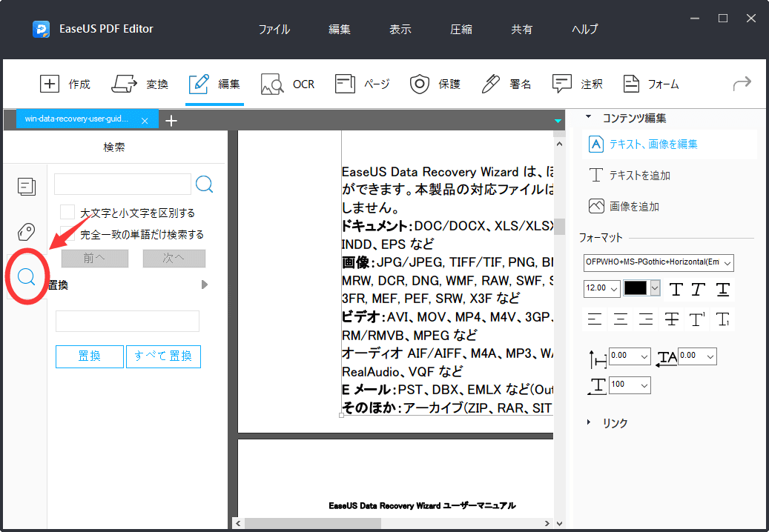Open the 保護 (Protect) tool

click(436, 84)
